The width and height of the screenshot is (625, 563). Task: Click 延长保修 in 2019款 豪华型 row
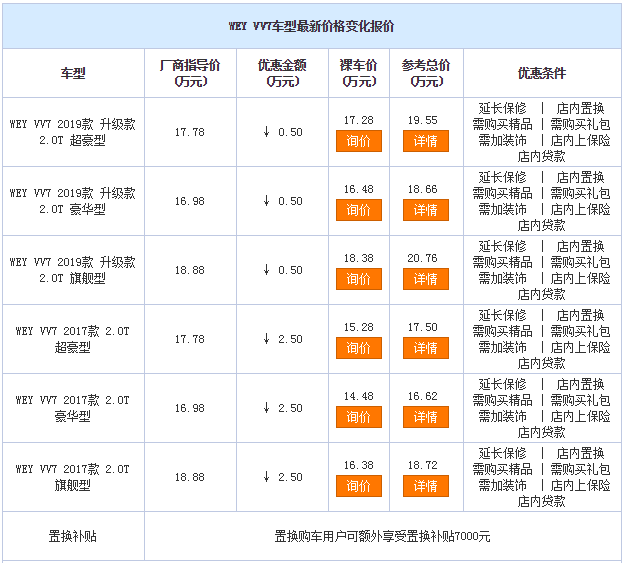503,177
